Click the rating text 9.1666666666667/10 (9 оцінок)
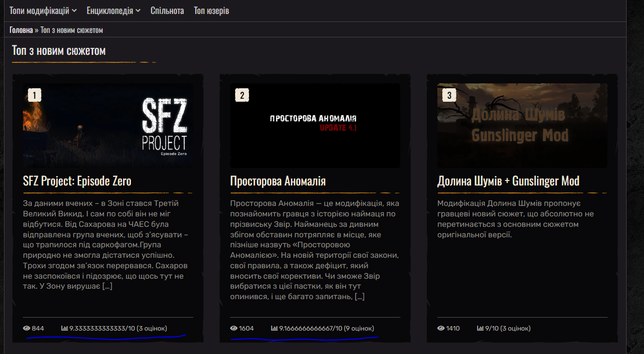Image resolution: width=644 pixels, height=354 pixels. click(x=327, y=329)
